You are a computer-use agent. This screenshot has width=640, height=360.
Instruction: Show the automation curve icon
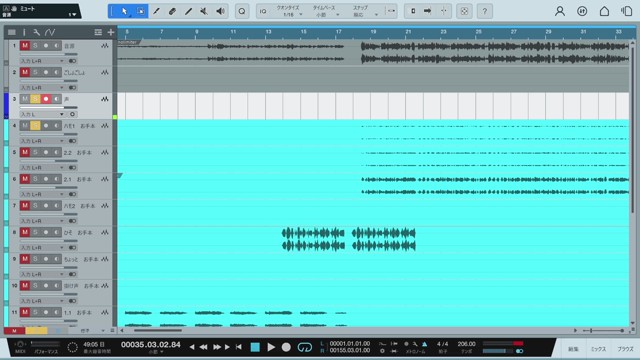coord(50,32)
